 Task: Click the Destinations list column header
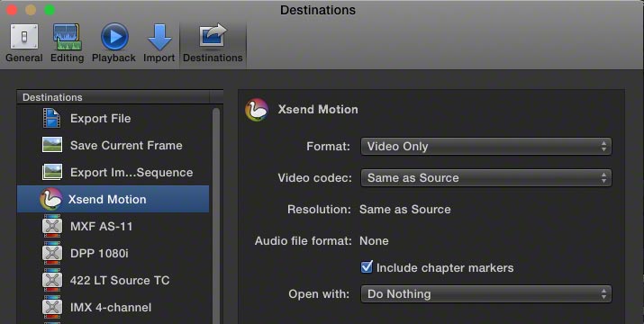113,97
